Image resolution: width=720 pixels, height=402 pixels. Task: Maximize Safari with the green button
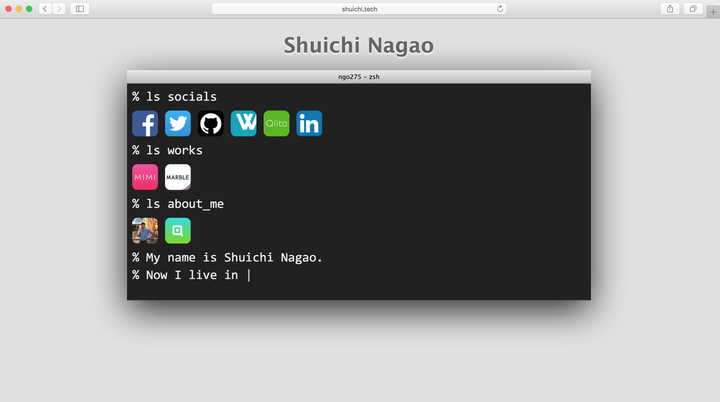click(x=29, y=9)
